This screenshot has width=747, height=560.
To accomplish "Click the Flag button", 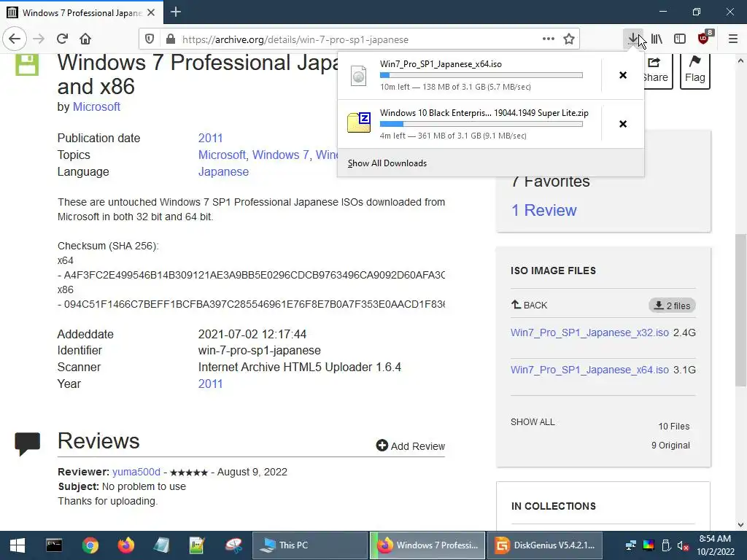I will click(x=695, y=71).
